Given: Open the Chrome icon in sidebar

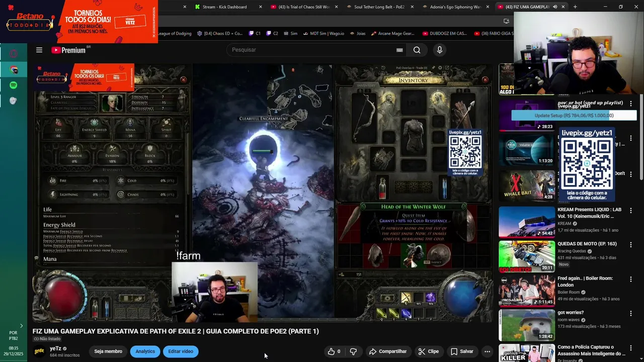Looking at the screenshot, I should (14, 69).
